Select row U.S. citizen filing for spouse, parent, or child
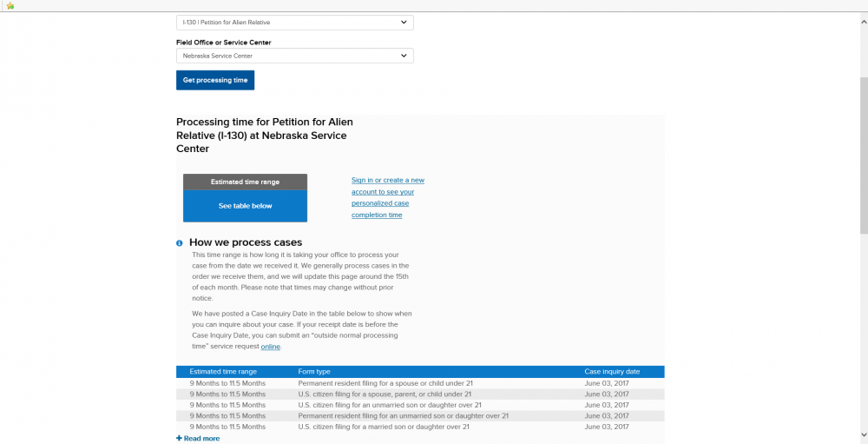Screen dimensions: 868x444 click(x=420, y=394)
